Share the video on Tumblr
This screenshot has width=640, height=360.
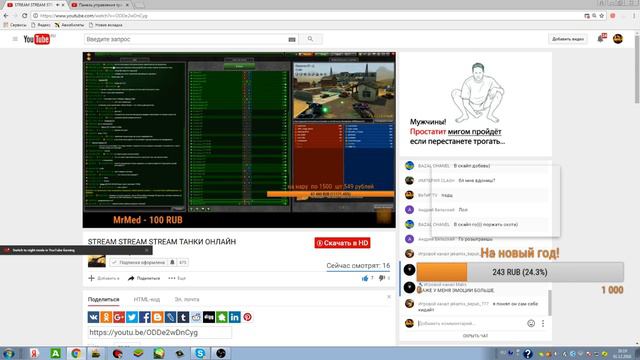tap(183, 317)
